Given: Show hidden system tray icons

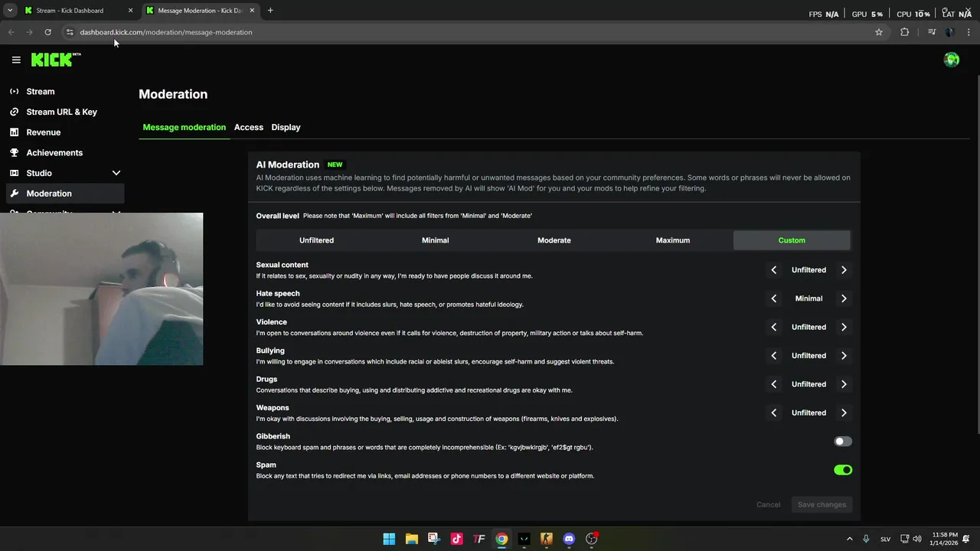Looking at the screenshot, I should pyautogui.click(x=849, y=539).
